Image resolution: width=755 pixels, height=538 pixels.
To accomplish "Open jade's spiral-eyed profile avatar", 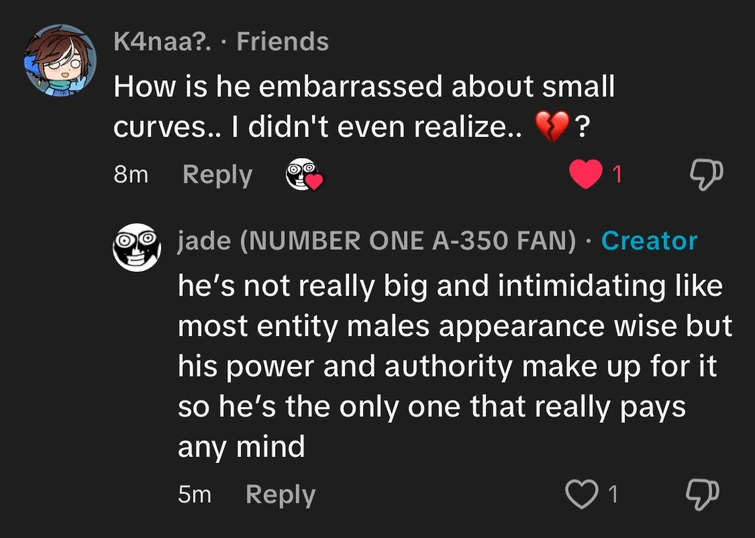I will tap(136, 249).
